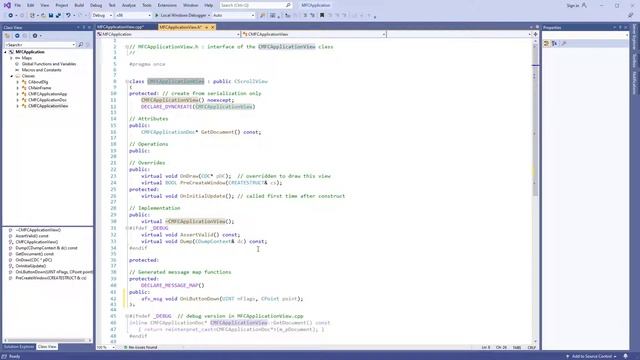Click the Class View search magnifier icon
This screenshot has width=640, height=360.
click(x=80, y=44)
